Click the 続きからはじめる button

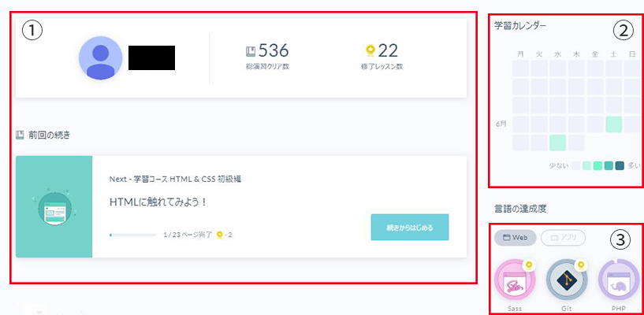[x=409, y=228]
